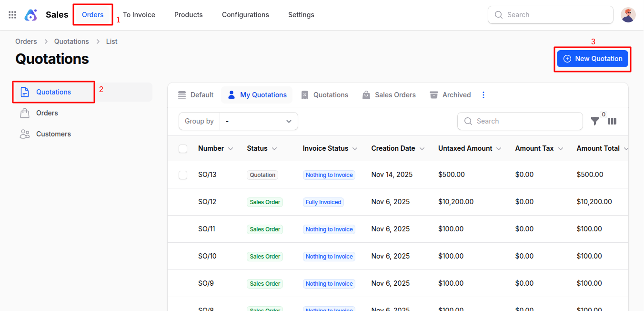Open Orders in the left sidebar
The image size is (644, 311).
[x=47, y=113]
